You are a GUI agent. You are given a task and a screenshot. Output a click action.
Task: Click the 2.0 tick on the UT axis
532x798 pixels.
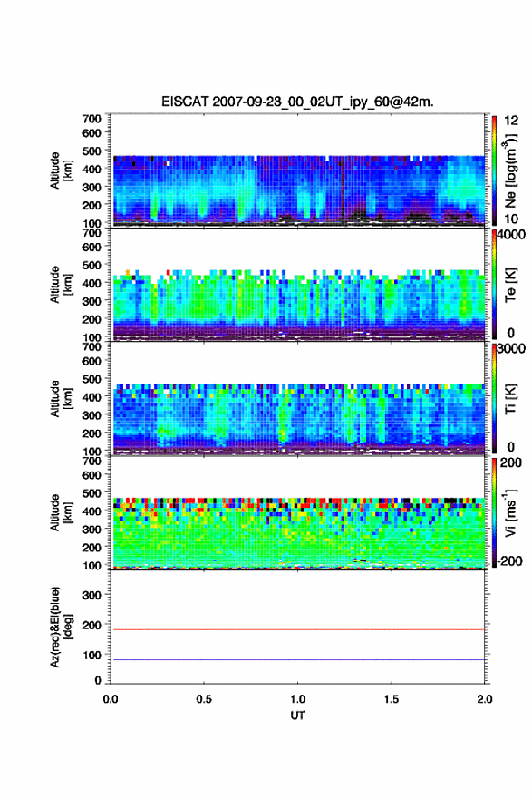[485, 699]
